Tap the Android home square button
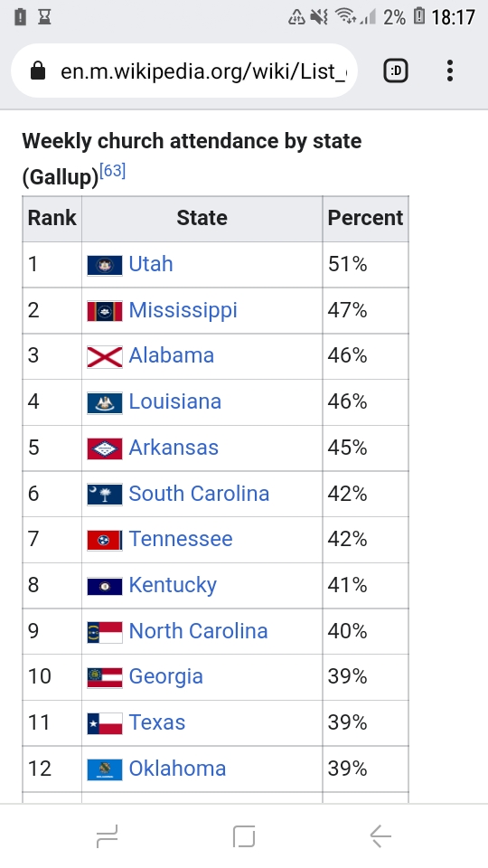The image size is (488, 868). pos(244,835)
